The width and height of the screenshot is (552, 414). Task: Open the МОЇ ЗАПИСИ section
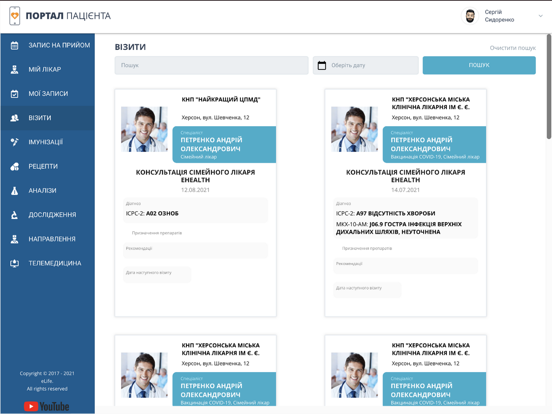[48, 94]
